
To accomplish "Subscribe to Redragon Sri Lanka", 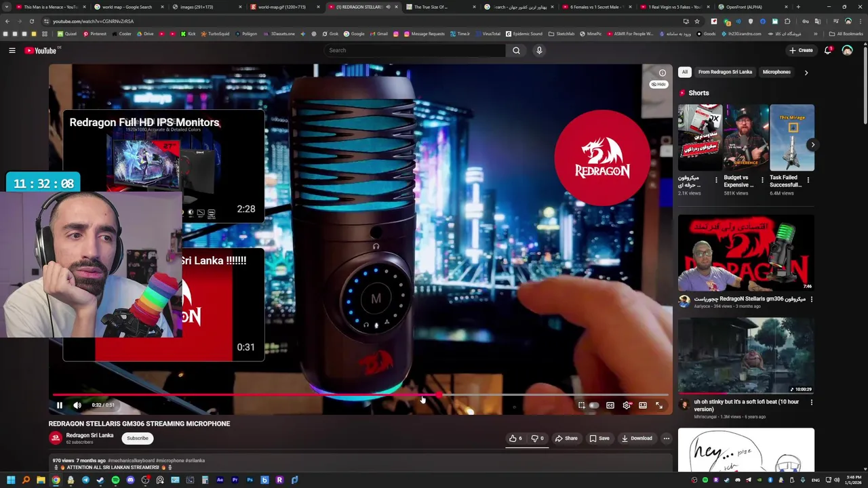I will pos(137,439).
